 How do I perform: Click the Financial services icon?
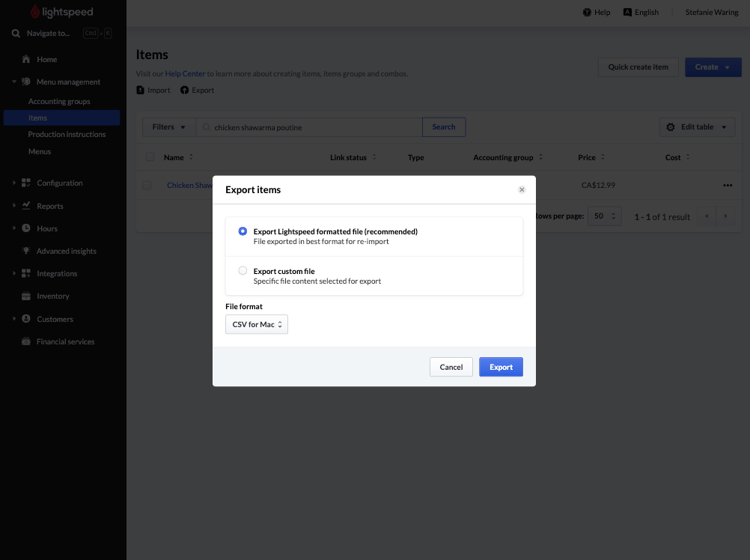[x=26, y=341]
